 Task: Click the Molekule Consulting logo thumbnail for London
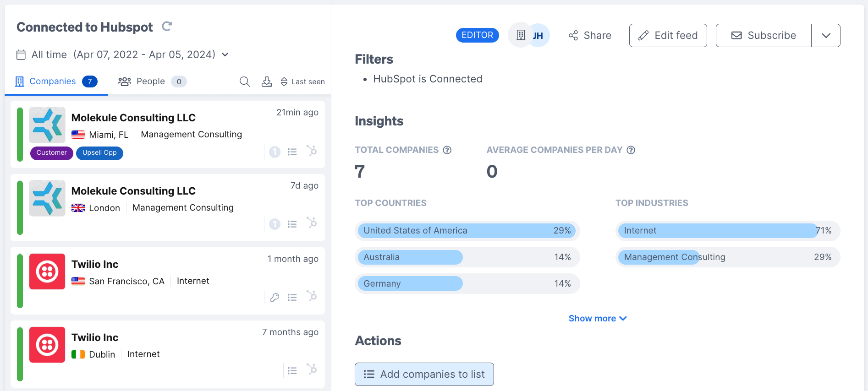click(47, 198)
